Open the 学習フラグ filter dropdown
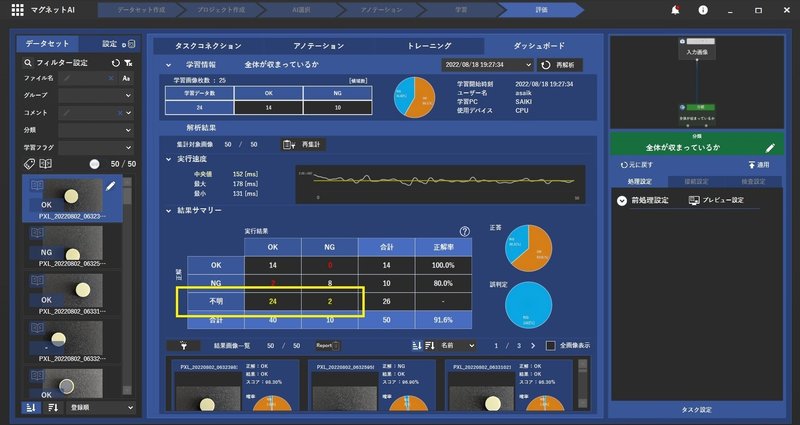 point(96,147)
